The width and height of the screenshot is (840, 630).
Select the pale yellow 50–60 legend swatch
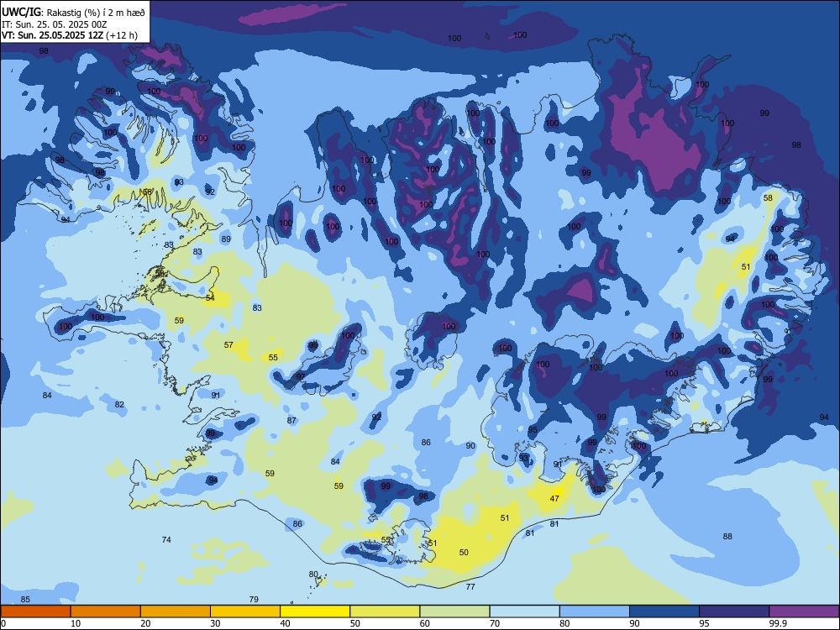coord(385,612)
